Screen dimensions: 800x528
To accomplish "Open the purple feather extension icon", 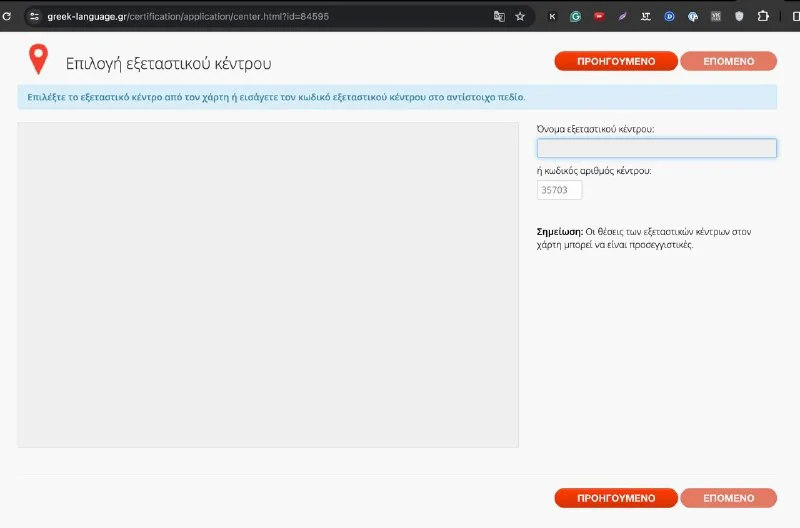I will (x=623, y=16).
